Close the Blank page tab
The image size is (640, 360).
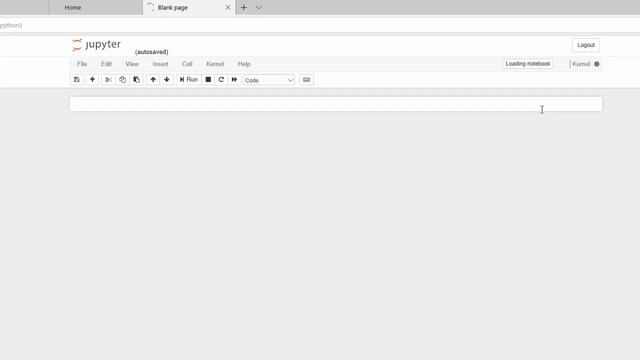point(228,7)
